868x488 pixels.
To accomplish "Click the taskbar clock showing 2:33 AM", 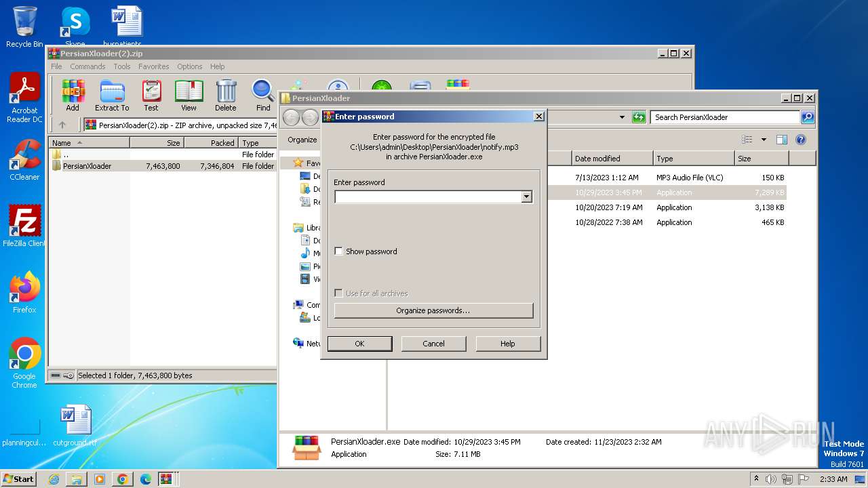I will 833,479.
